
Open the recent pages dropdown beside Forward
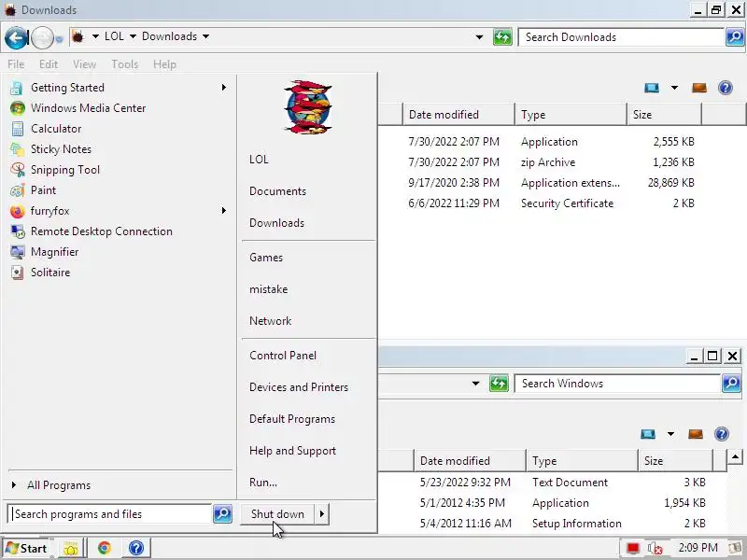click(x=59, y=39)
